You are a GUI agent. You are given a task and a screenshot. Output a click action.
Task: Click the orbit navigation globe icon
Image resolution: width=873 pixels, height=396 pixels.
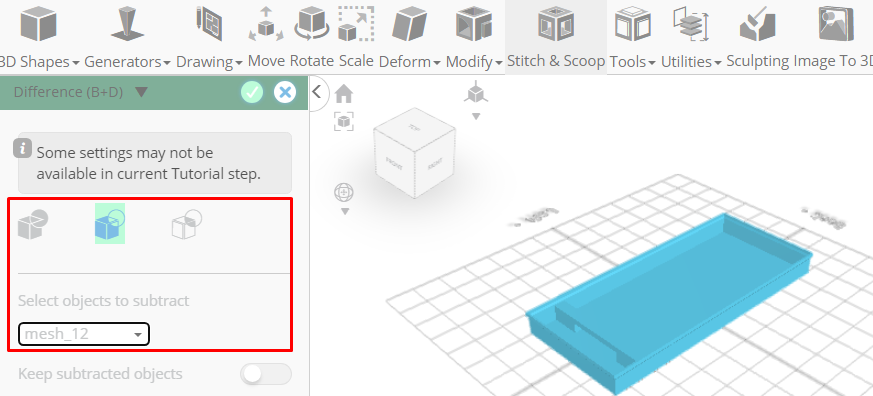344,193
